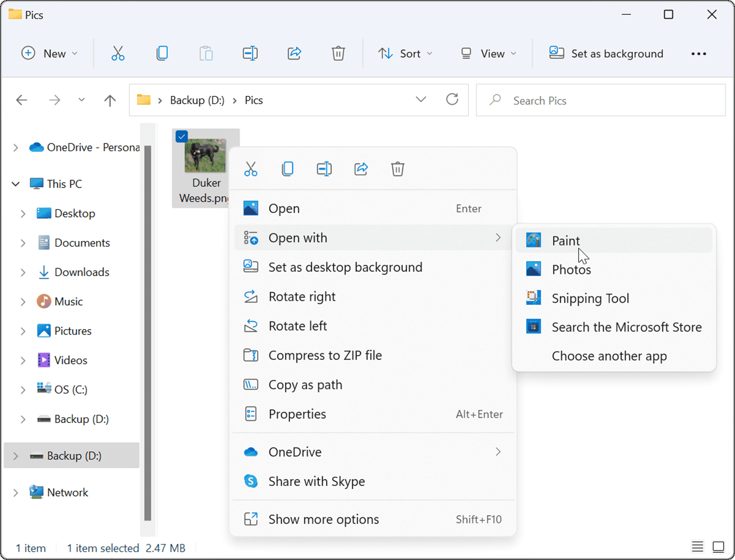Click the Delete icon in the context menu

(397, 168)
